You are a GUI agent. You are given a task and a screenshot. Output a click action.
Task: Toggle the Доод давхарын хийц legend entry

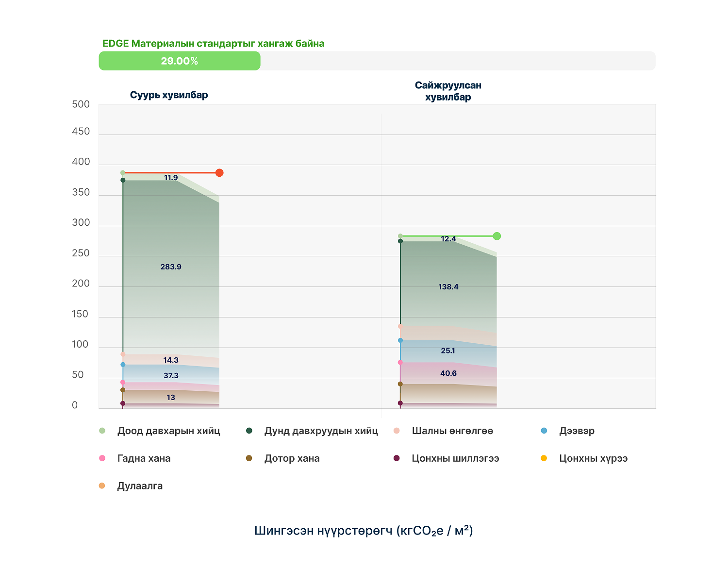coord(168,431)
